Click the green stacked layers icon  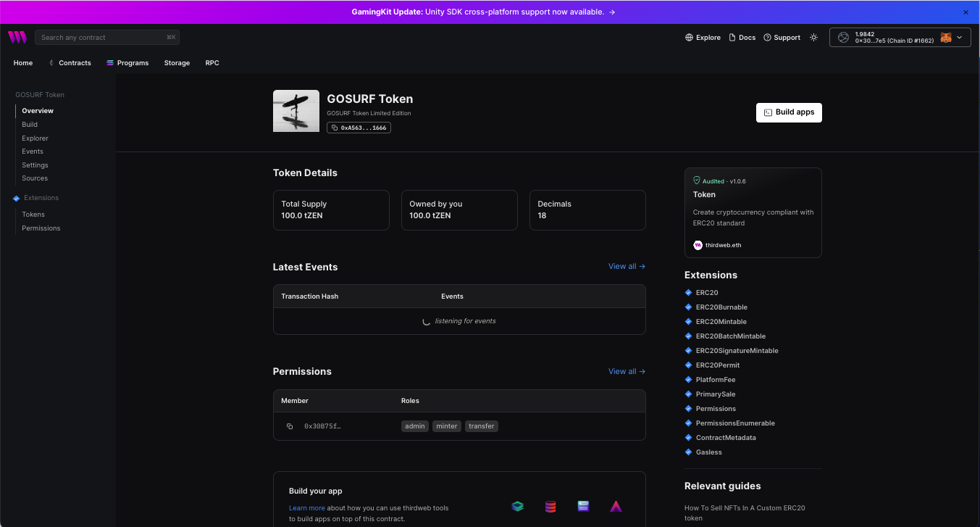(x=517, y=507)
